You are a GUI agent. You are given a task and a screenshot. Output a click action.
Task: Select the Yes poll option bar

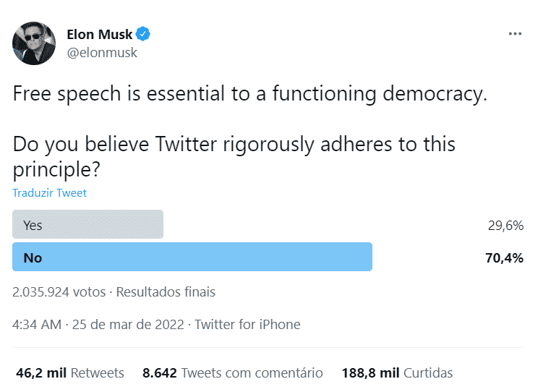pos(87,224)
